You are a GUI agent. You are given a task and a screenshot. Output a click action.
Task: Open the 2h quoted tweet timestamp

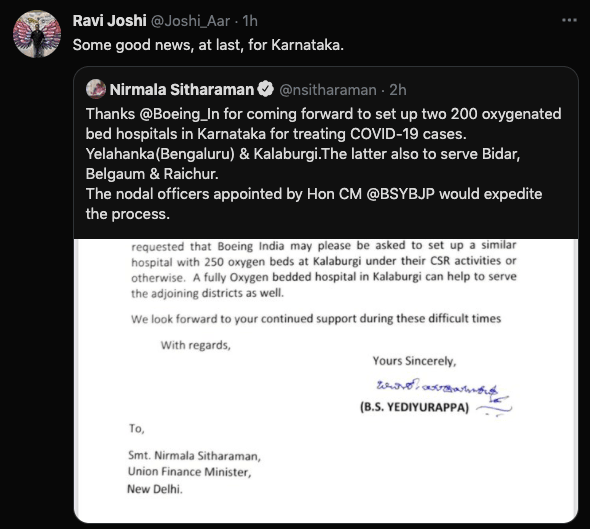click(398, 90)
